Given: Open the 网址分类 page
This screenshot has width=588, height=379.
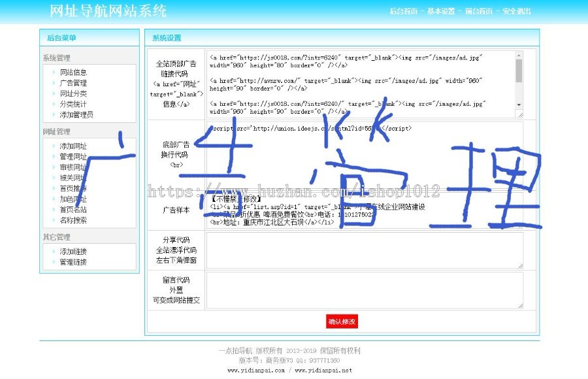Looking at the screenshot, I should pos(73,93).
